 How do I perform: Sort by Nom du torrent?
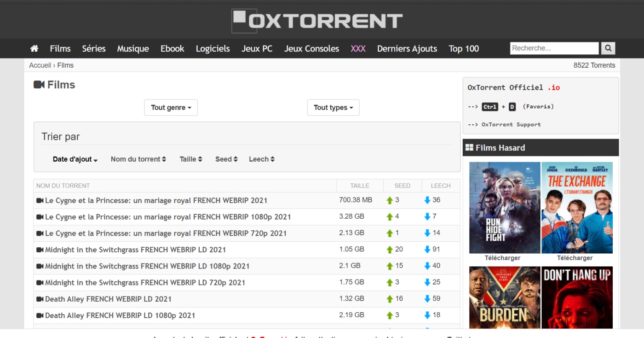138,159
